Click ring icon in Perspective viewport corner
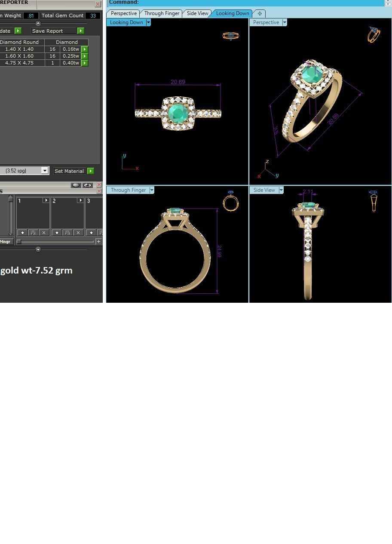This screenshot has height=544, width=392. [x=374, y=34]
